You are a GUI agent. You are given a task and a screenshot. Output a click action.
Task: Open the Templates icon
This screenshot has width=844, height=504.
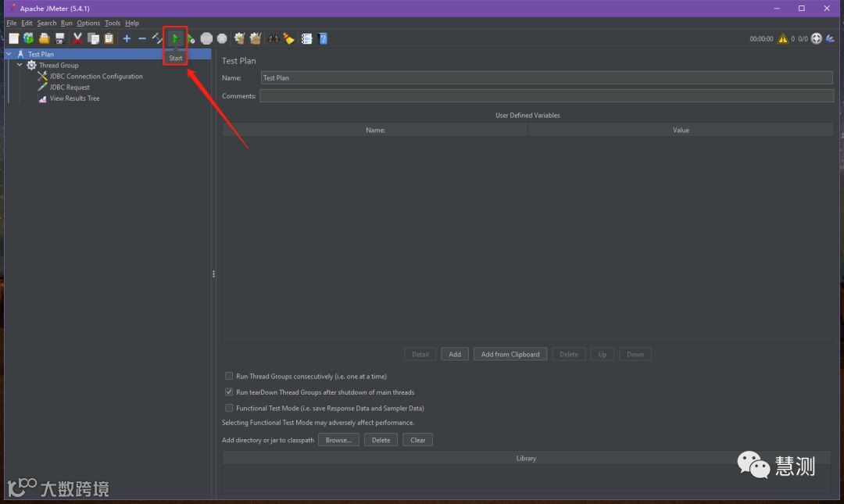coord(29,38)
